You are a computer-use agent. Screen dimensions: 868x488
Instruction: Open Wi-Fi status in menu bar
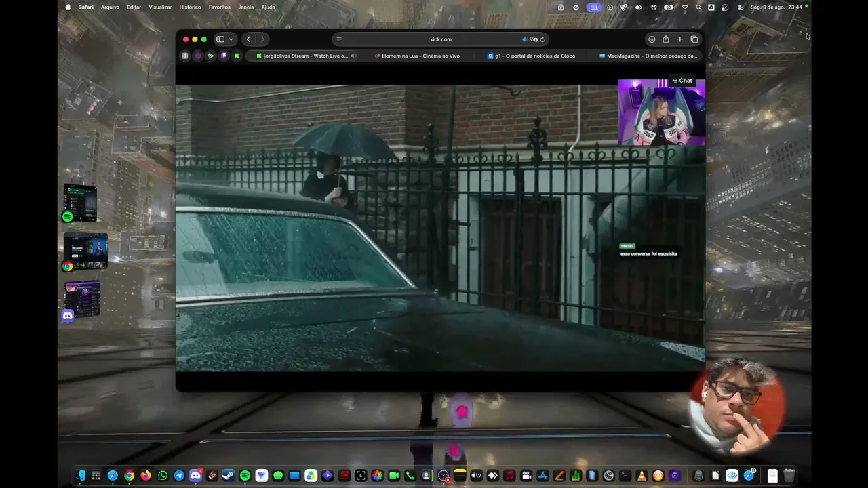685,7
